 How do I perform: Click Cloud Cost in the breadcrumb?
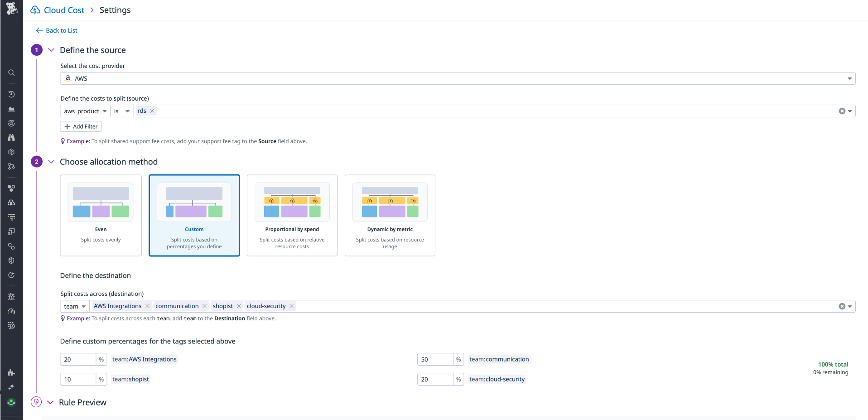point(63,10)
